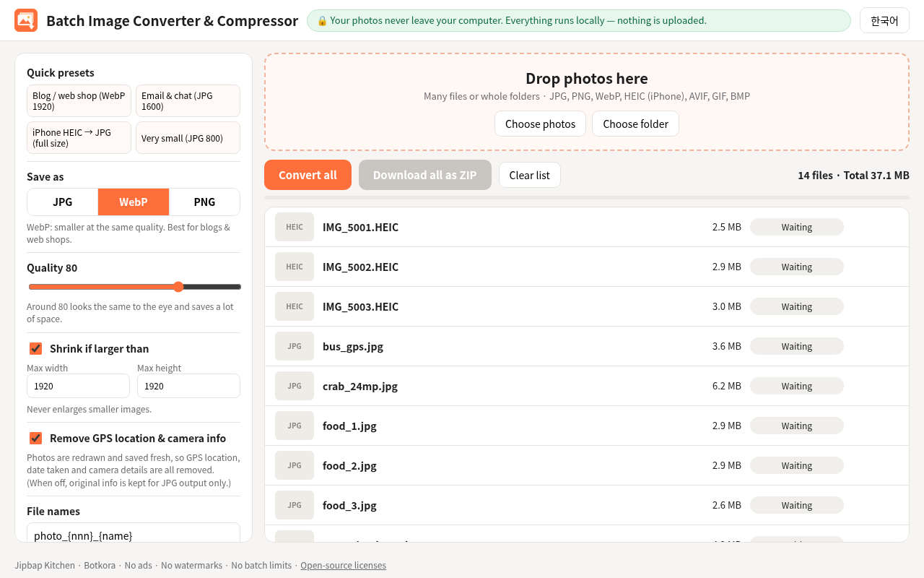Select PNG as the save format
This screenshot has width=924, height=578.
204,202
